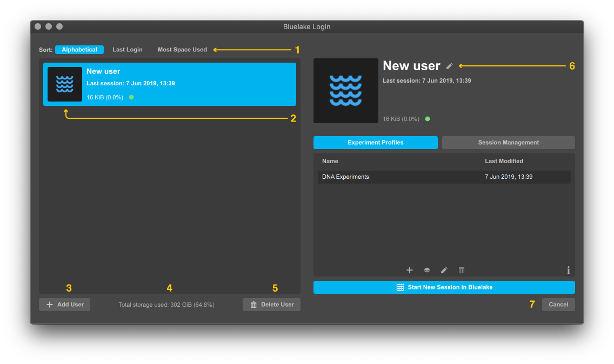Click the delete profile trash icon
Image resolution: width=614 pixels, height=364 pixels.
click(x=462, y=270)
